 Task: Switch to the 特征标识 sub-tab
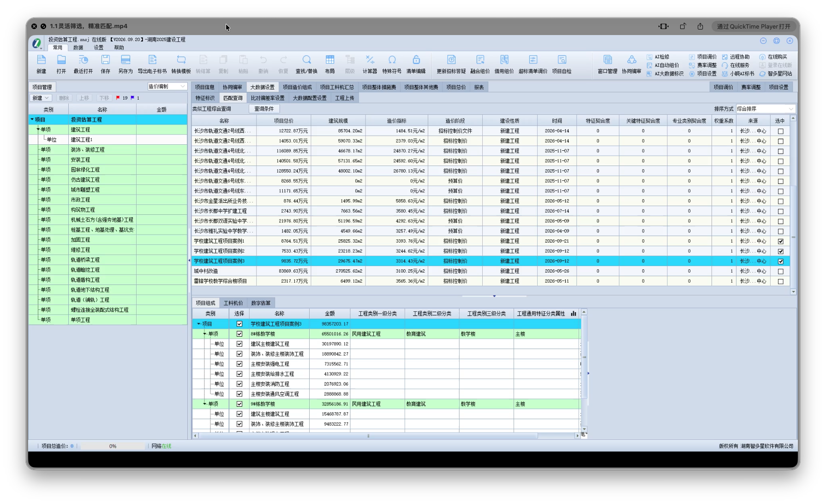click(205, 98)
